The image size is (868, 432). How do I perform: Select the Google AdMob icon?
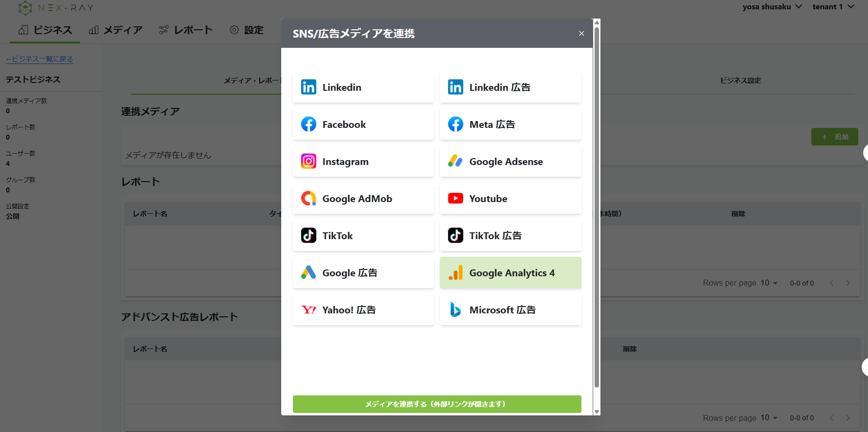click(x=309, y=199)
